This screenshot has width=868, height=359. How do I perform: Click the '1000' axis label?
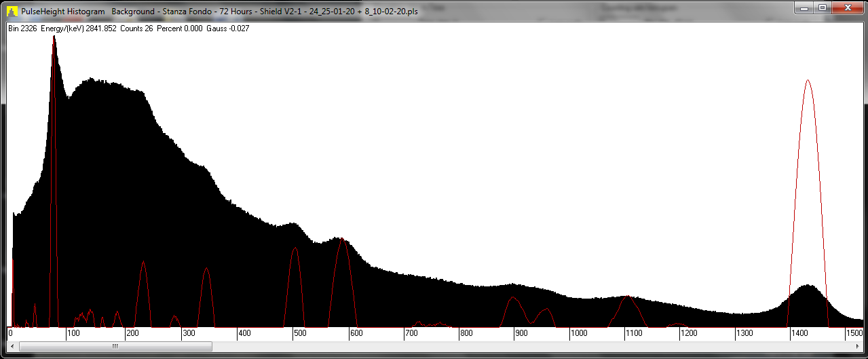(x=578, y=333)
